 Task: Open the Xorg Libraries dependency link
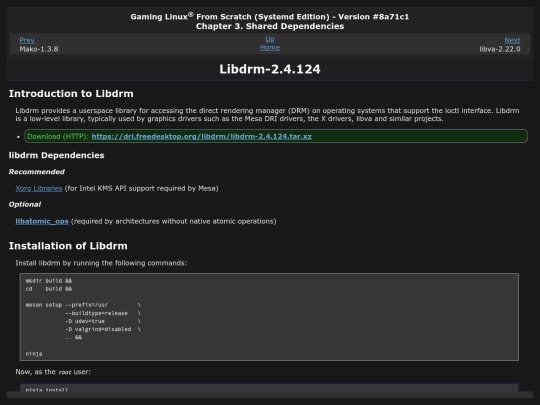[x=39, y=188]
